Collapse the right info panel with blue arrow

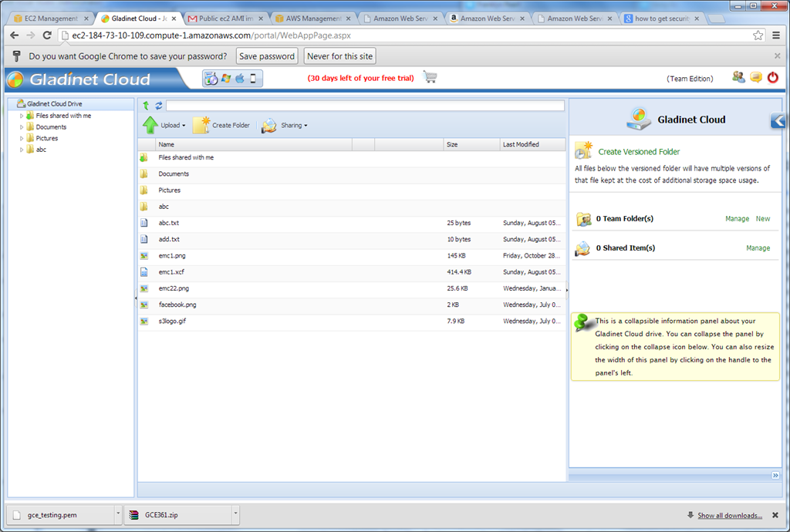pos(778,120)
